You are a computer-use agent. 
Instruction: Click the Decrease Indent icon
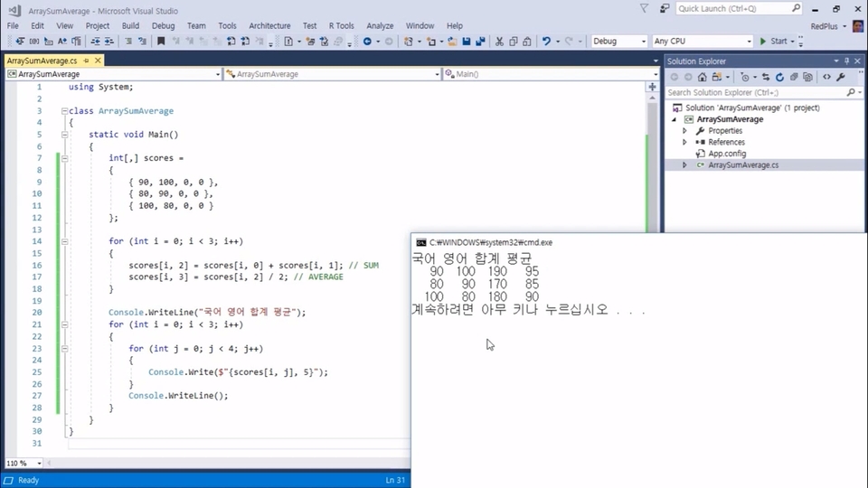click(x=95, y=42)
